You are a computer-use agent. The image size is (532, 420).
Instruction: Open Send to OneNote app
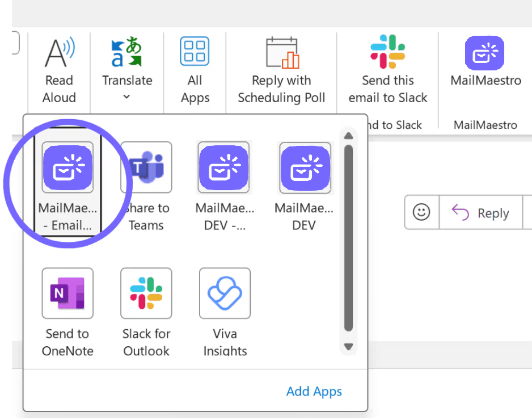point(67,312)
